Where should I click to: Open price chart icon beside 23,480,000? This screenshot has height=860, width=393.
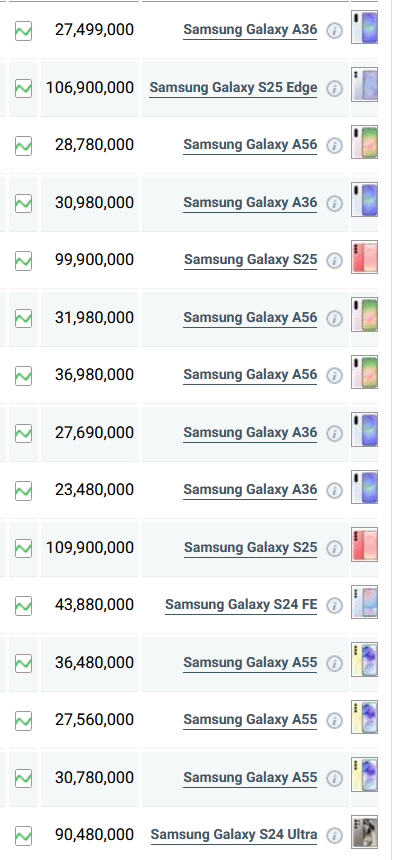(23, 490)
